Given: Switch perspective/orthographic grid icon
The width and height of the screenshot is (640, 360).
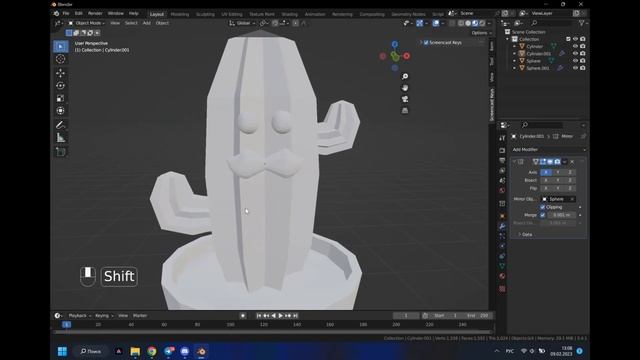Looking at the screenshot, I should tap(405, 111).
